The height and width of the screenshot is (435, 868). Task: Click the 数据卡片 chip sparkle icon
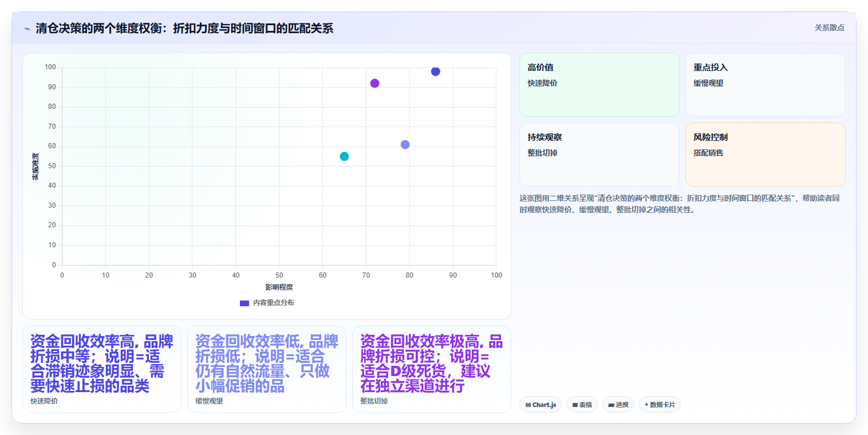pyautogui.click(x=646, y=405)
